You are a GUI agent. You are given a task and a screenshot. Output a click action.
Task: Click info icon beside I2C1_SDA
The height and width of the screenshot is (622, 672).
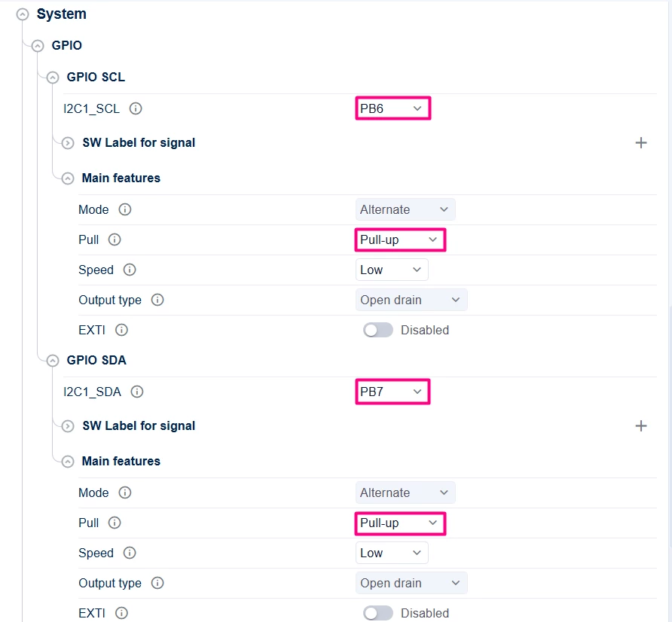click(x=136, y=392)
